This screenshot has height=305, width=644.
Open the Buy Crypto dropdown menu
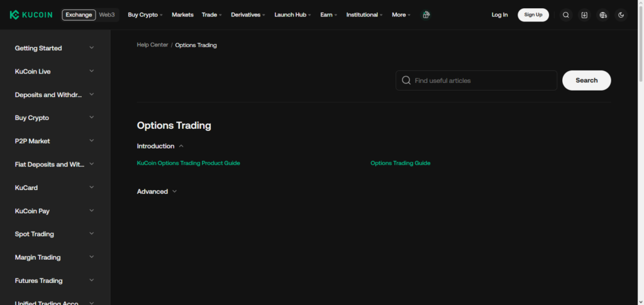point(145,14)
